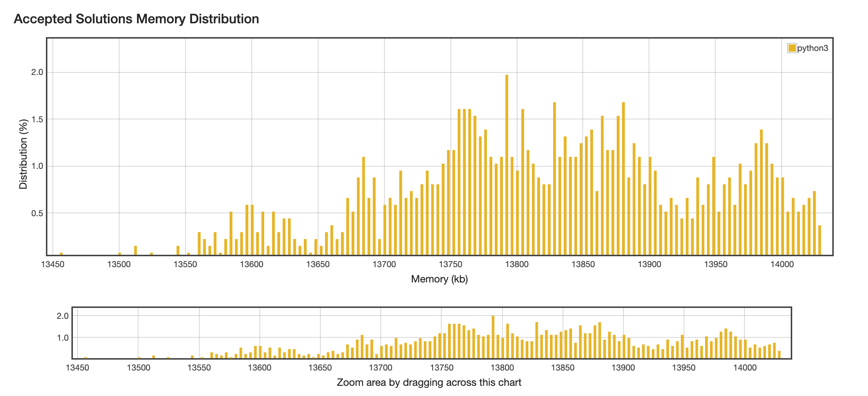Toggle the python3 series via legend label
Viewport: 868px width, 396px height.
(x=813, y=48)
